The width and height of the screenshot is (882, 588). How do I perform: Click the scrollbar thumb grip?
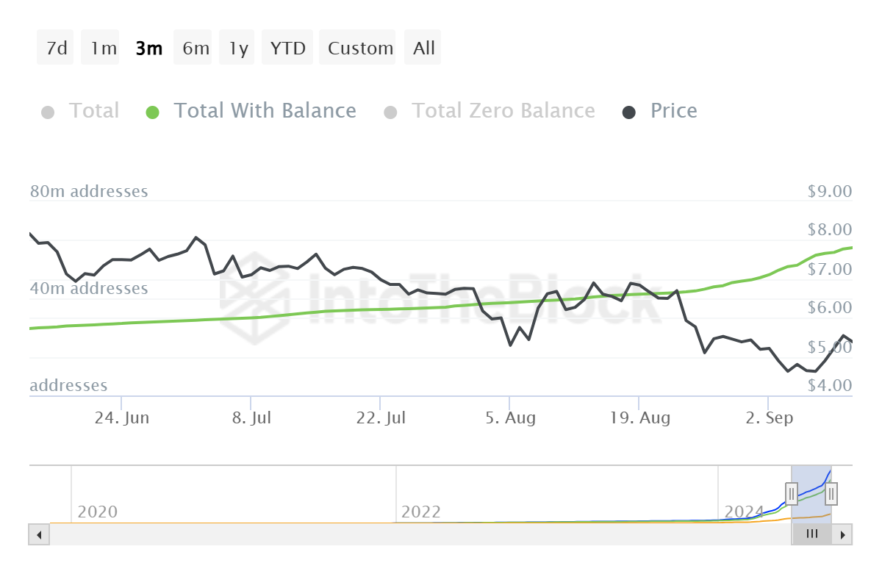point(811,534)
